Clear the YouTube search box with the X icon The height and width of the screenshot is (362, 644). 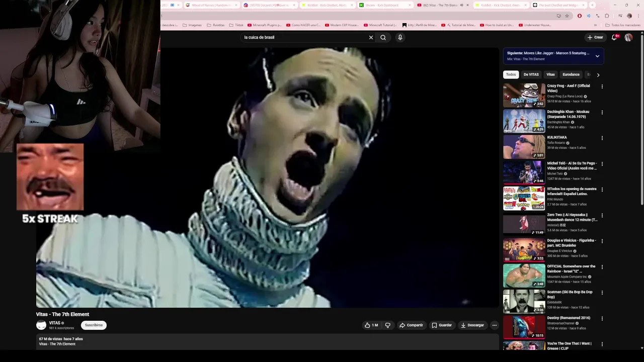click(x=371, y=37)
